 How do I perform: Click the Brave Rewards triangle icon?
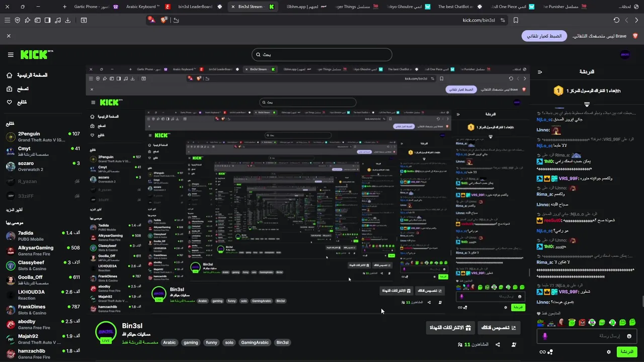(x=152, y=20)
